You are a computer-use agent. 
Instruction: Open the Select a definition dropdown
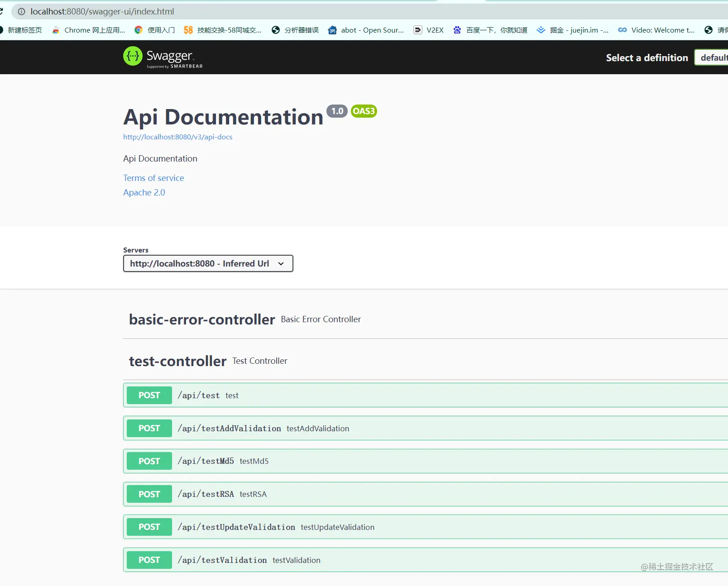pos(711,57)
